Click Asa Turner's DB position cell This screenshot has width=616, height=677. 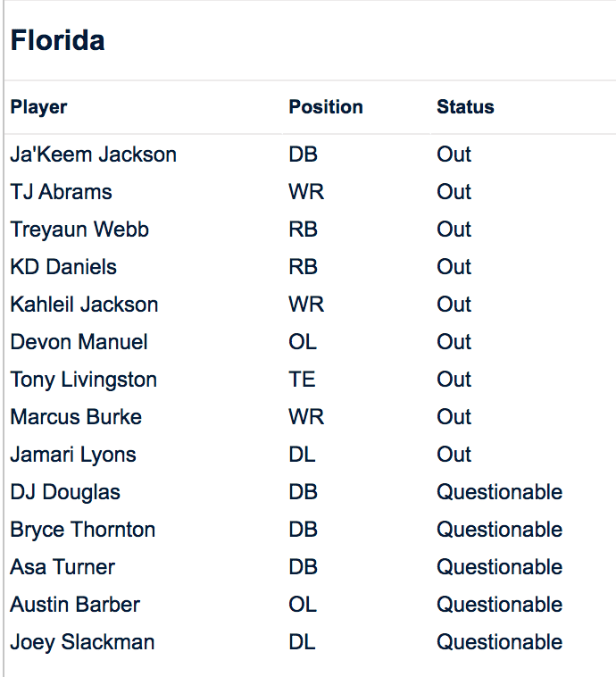(303, 567)
